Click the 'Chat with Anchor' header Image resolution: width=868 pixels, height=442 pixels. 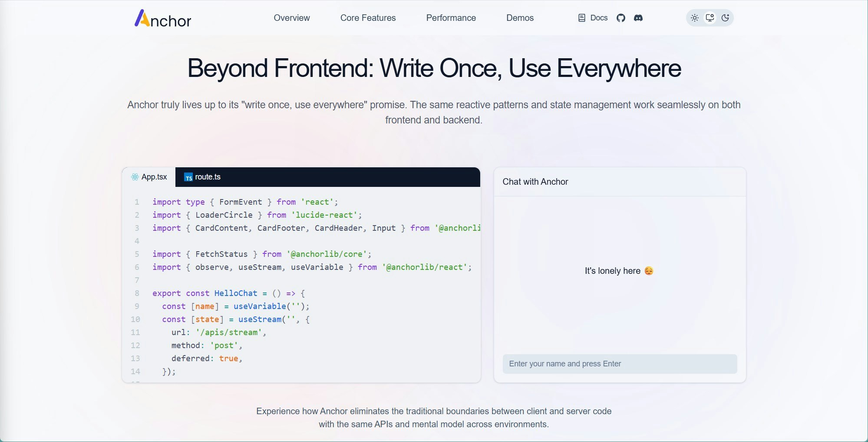[535, 182]
